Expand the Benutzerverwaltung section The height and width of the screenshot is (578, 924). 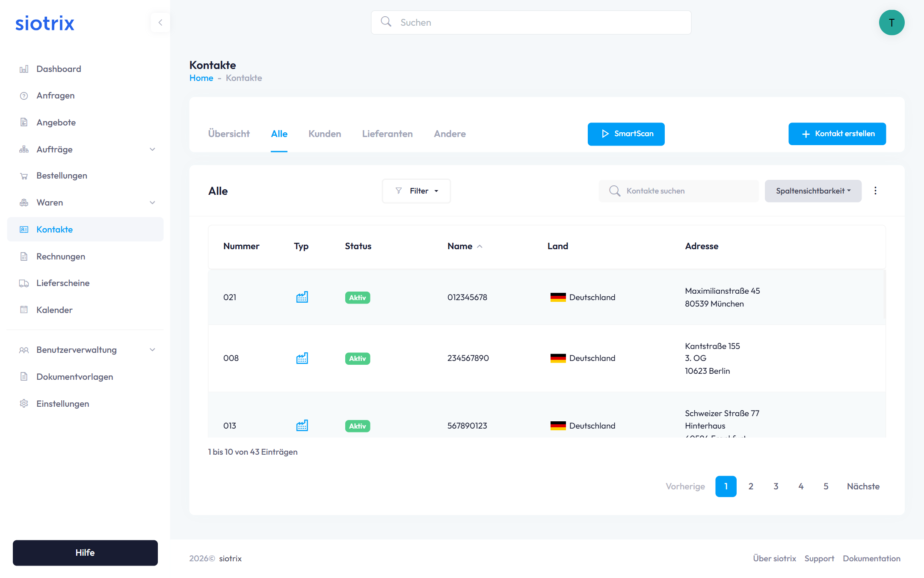tap(153, 350)
